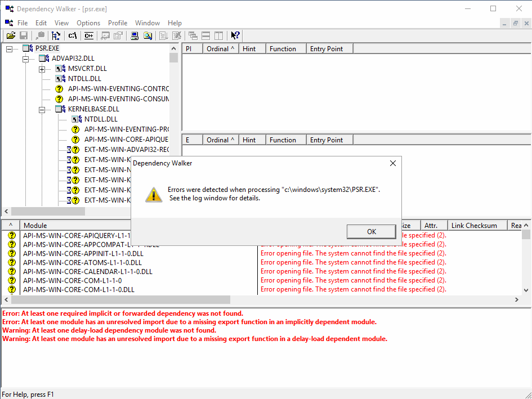Click the log error about forwarded dependency
The height and width of the screenshot is (399, 532).
(123, 313)
